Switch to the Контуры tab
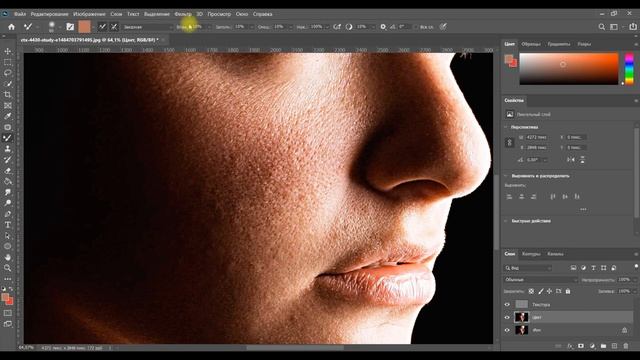Screen dimensions: 640x360 click(531, 254)
